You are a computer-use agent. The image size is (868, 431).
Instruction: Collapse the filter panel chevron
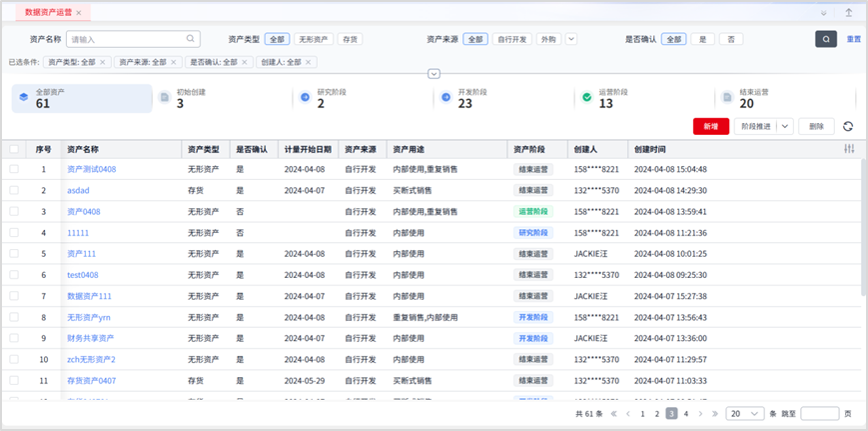click(434, 74)
